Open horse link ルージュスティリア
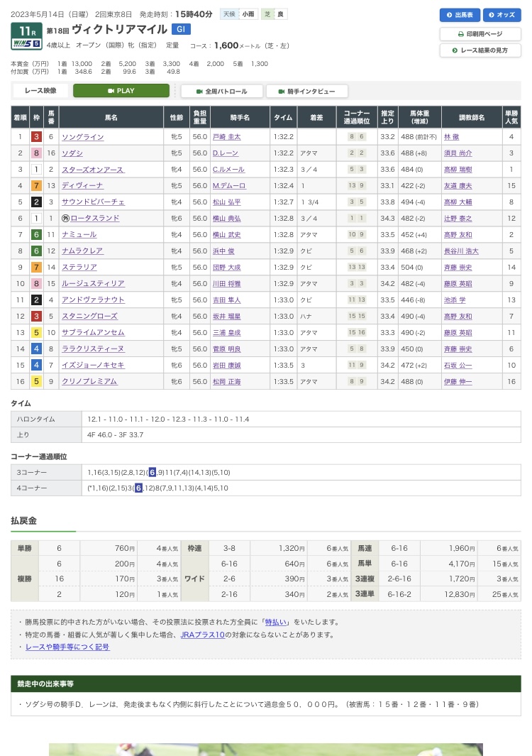Image resolution: width=532 pixels, height=756 pixels. tap(93, 283)
